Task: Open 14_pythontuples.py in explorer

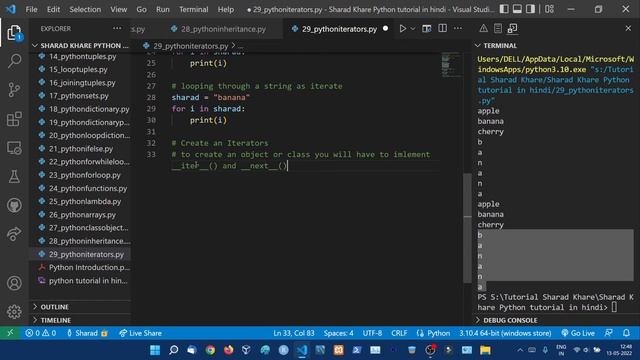Action: point(81,56)
